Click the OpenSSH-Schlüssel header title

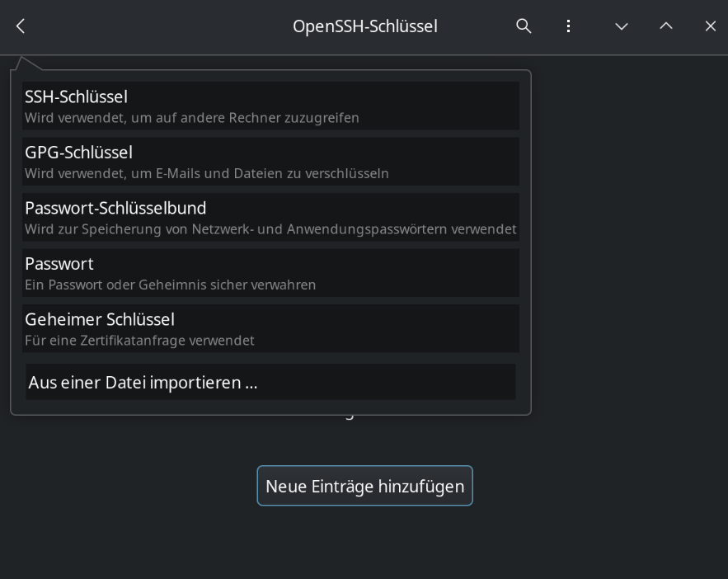point(364,26)
